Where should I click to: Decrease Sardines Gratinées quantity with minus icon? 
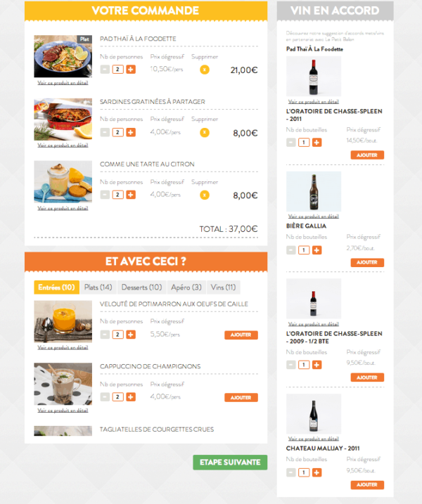[105, 132]
